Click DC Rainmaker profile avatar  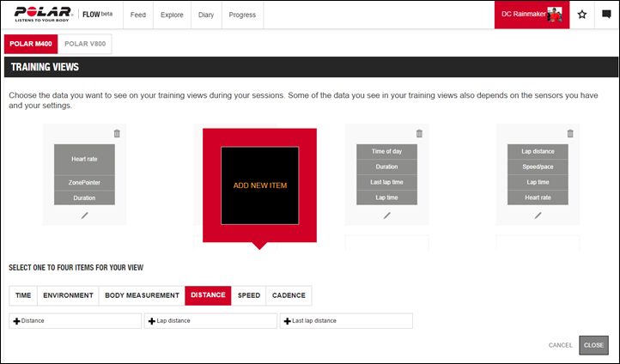pos(555,15)
